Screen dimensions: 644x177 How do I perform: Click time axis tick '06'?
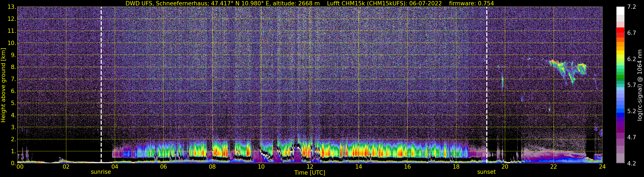click(x=163, y=167)
